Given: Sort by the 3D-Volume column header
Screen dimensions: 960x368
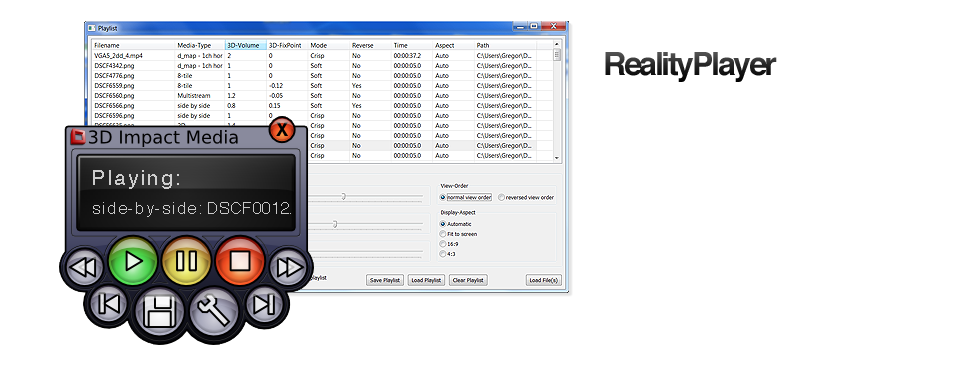Looking at the screenshot, I should click(x=246, y=45).
